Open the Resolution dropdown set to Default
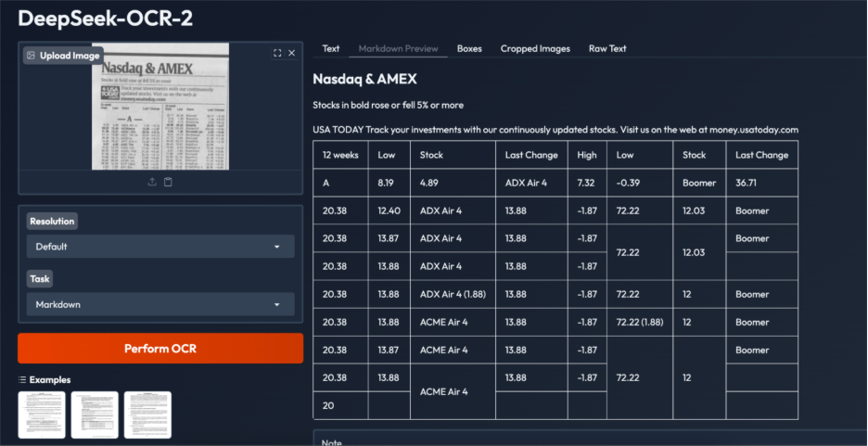 (x=160, y=247)
